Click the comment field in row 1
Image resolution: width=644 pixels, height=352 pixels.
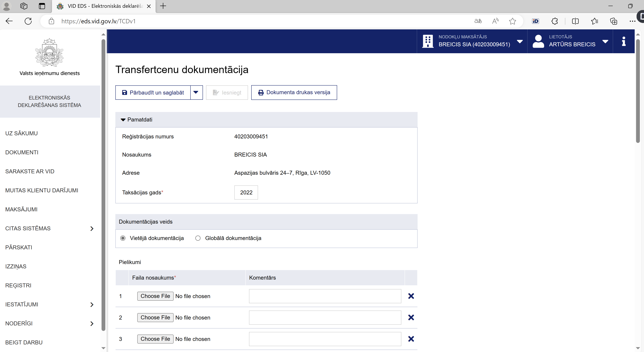[325, 296]
